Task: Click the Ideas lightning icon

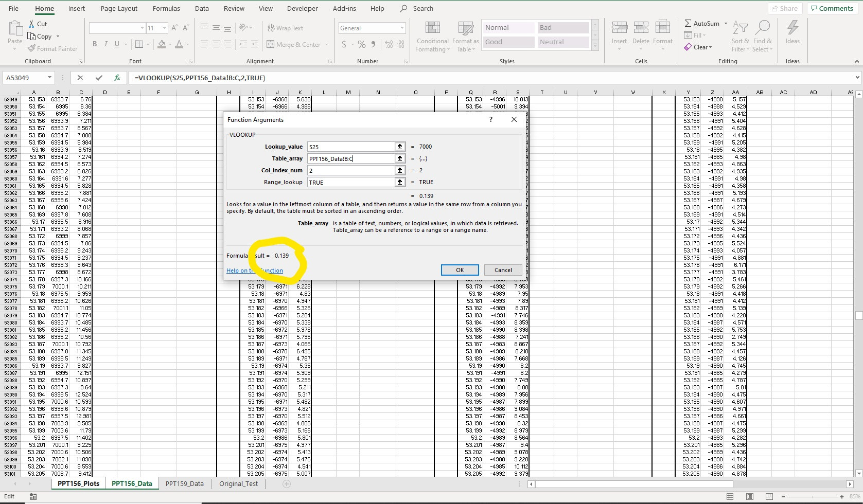Action: [792, 29]
